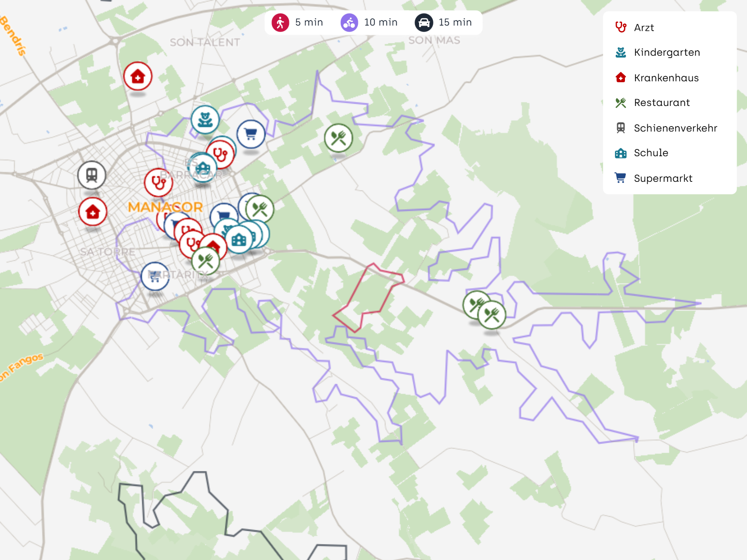Click the school marker in Es Barracar
747x560 pixels.
(x=203, y=168)
